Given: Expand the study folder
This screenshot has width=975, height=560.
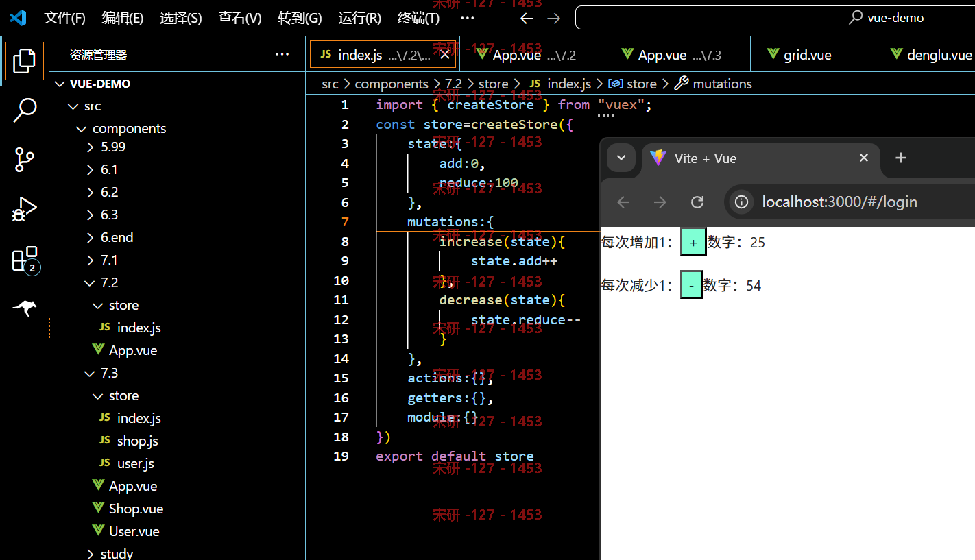Looking at the screenshot, I should coord(177,553).
